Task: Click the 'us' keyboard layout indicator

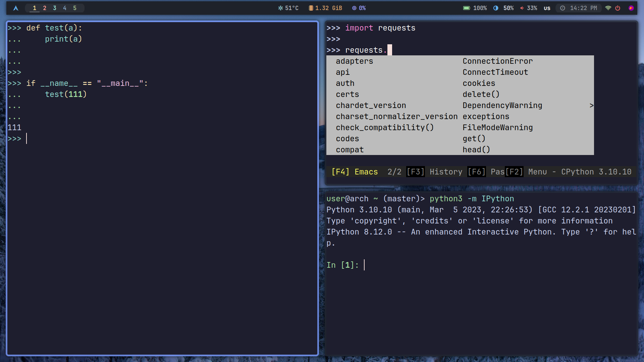Action: click(547, 8)
